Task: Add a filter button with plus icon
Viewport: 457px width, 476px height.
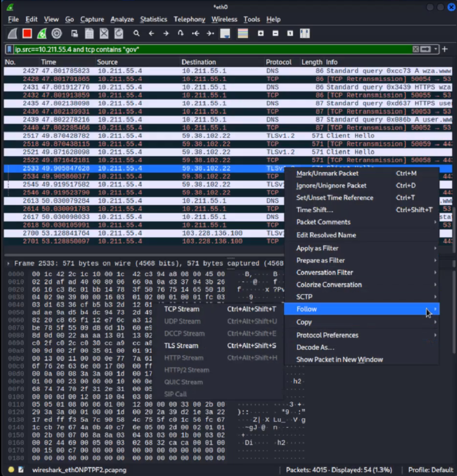Action: click(445, 49)
